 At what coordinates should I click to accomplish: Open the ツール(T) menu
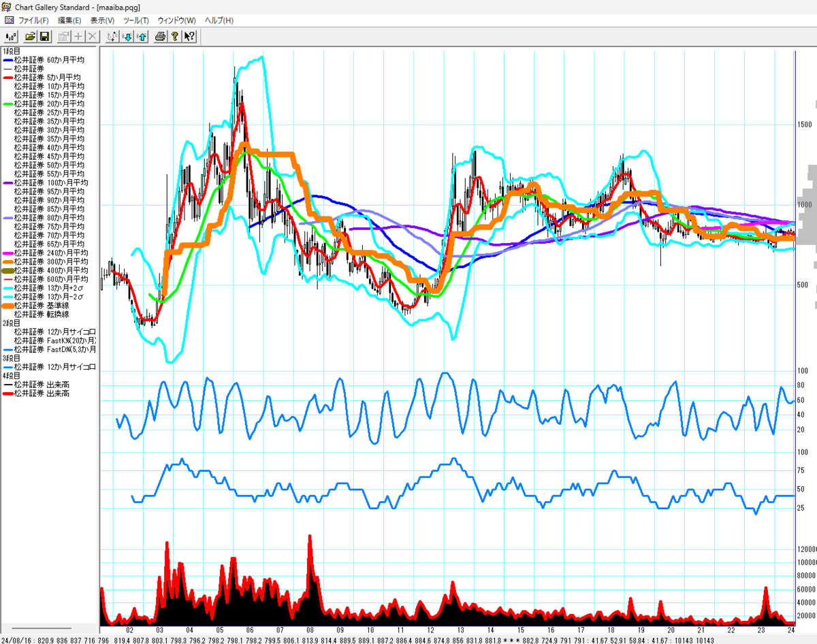[135, 20]
